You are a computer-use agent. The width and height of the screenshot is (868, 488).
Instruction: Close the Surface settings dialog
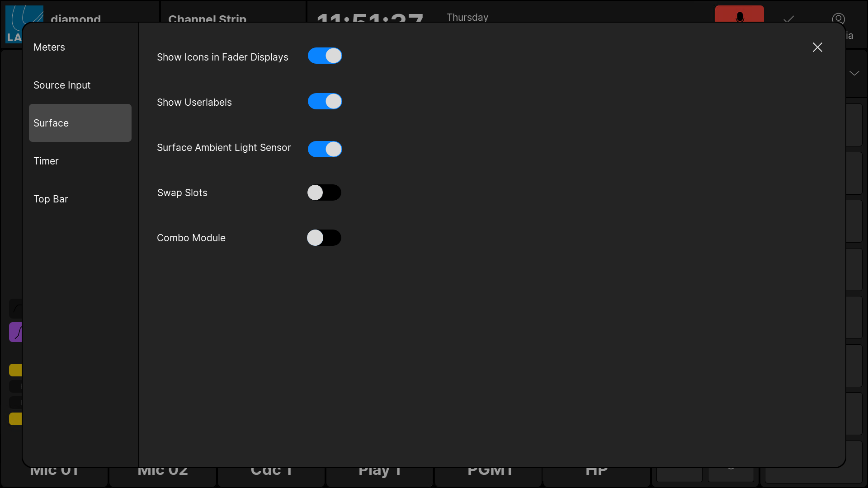tap(817, 47)
